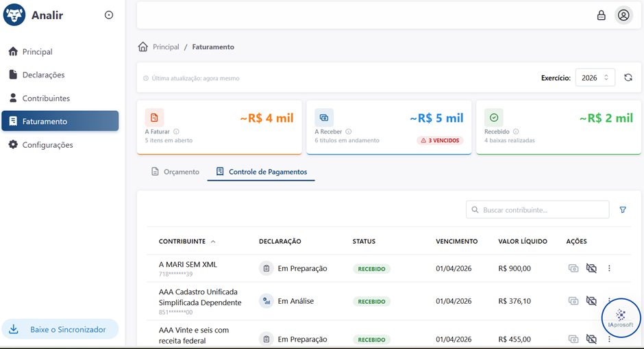Click the Baixe o Sincronizador button

[x=60, y=329]
